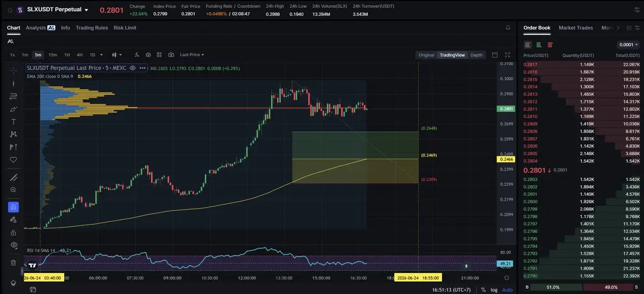644x294 pixels.
Task: Switch chart view to TradingView
Action: click(453, 55)
